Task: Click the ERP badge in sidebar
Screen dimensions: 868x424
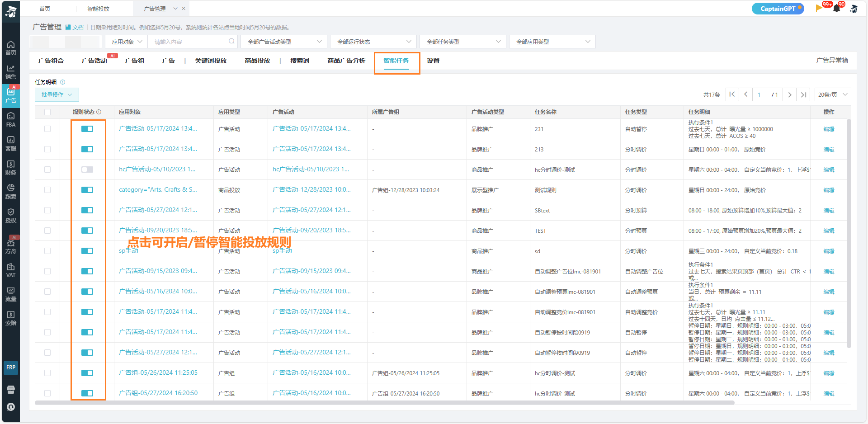Action: [11, 367]
